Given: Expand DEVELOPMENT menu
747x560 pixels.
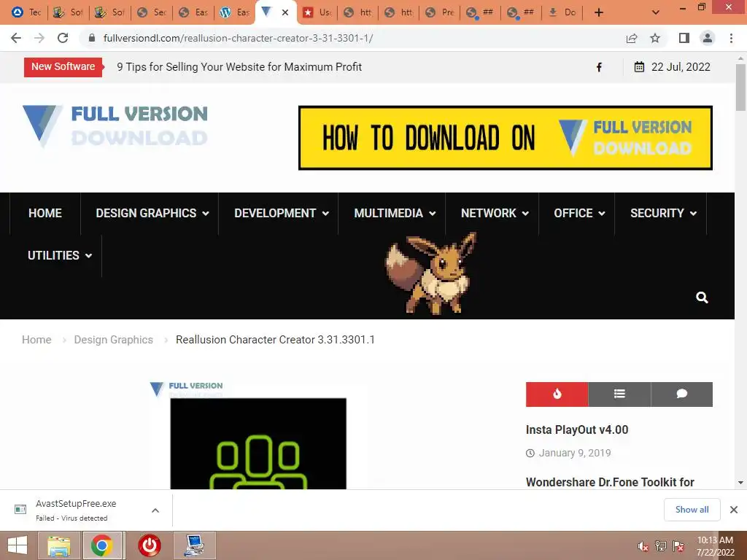Looking at the screenshot, I should pyautogui.click(x=281, y=213).
